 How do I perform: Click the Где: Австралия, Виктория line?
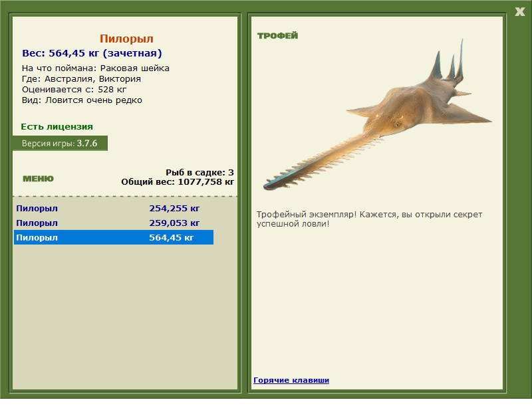click(x=81, y=78)
